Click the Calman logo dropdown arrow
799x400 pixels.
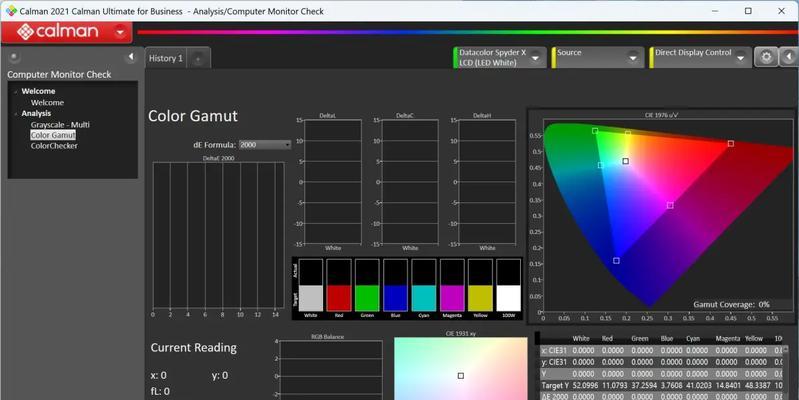[120, 32]
